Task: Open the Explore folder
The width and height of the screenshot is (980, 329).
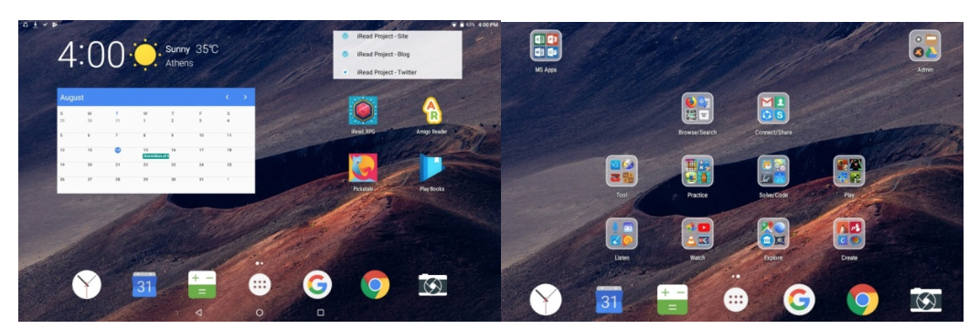Action: [x=773, y=233]
